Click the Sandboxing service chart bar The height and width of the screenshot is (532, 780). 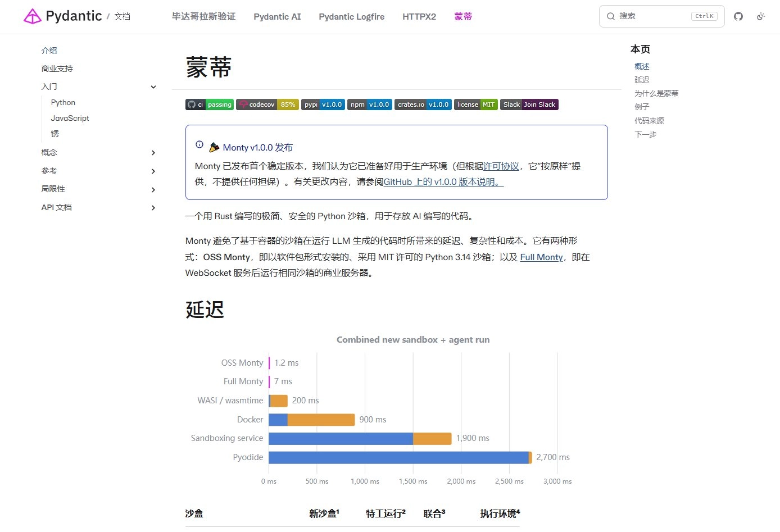[x=360, y=438]
